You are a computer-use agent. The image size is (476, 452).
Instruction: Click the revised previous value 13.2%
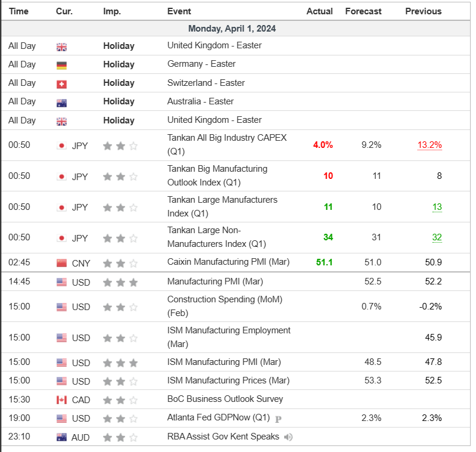coord(429,145)
